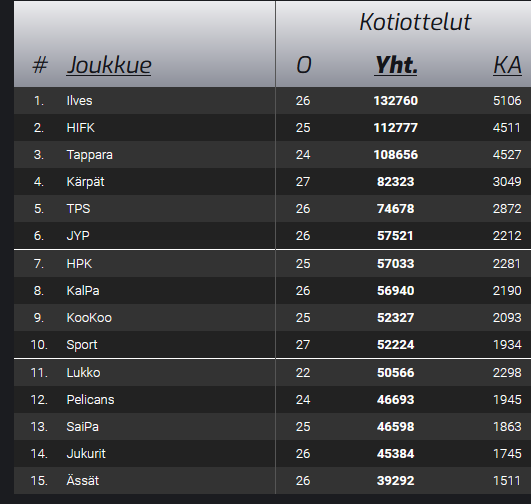Select Kärpät in the team list
Image resolution: width=531 pixels, height=504 pixels.
click(85, 182)
